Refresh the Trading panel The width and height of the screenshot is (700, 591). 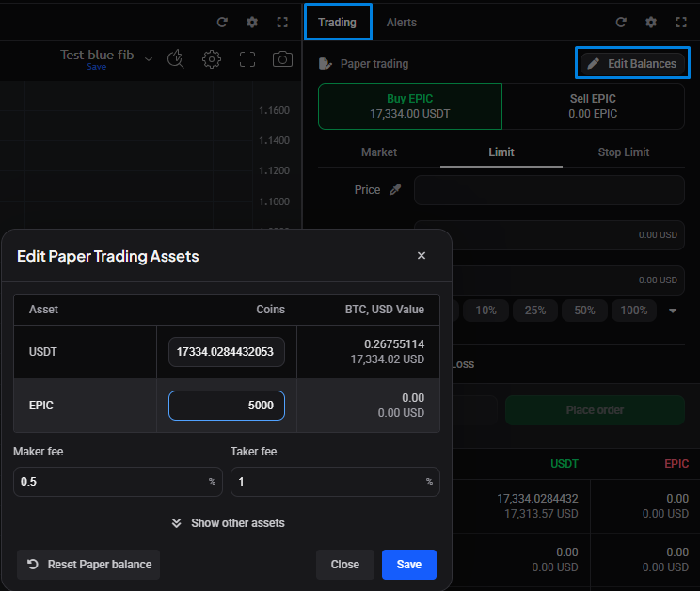[621, 23]
